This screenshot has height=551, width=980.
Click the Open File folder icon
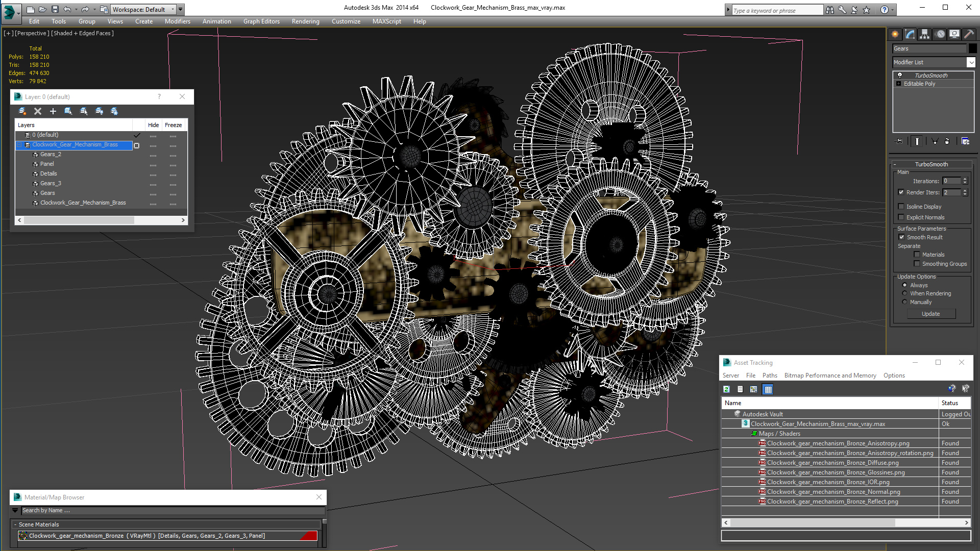pyautogui.click(x=42, y=9)
